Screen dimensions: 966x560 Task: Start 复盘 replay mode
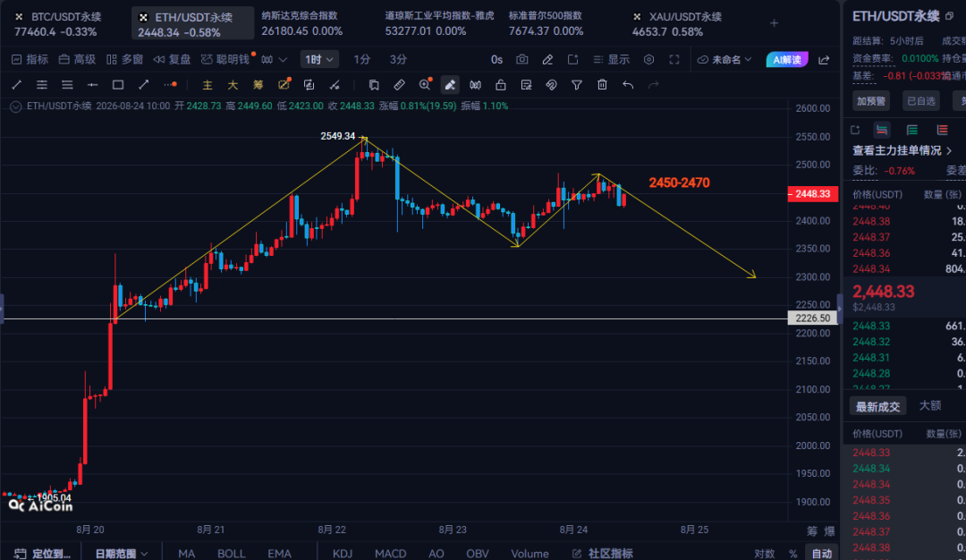pos(172,59)
